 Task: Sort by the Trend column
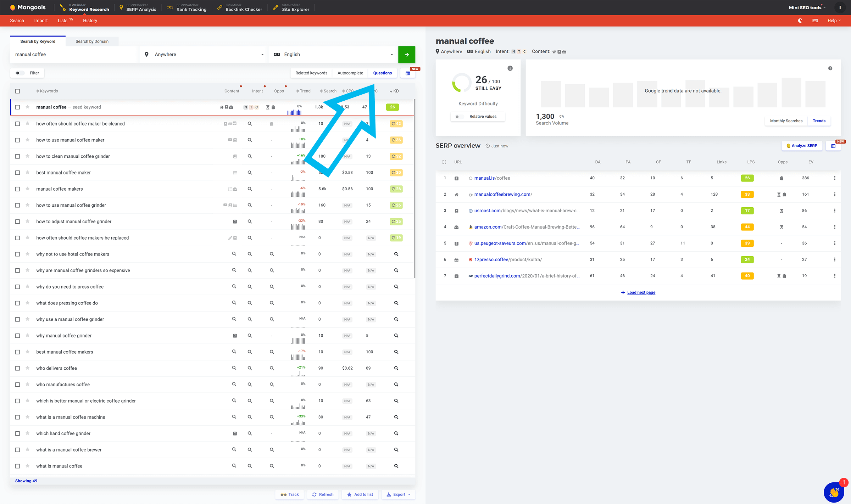(x=303, y=91)
